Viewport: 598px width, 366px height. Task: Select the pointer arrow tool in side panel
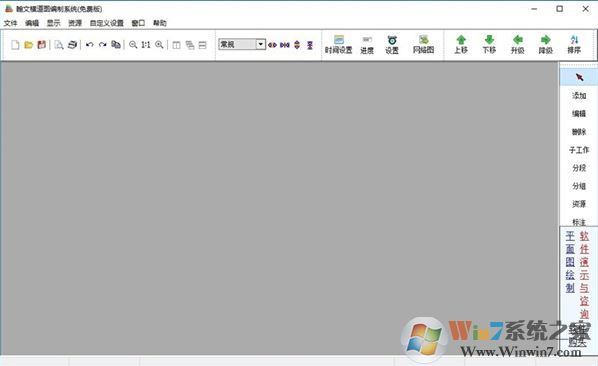(579, 77)
